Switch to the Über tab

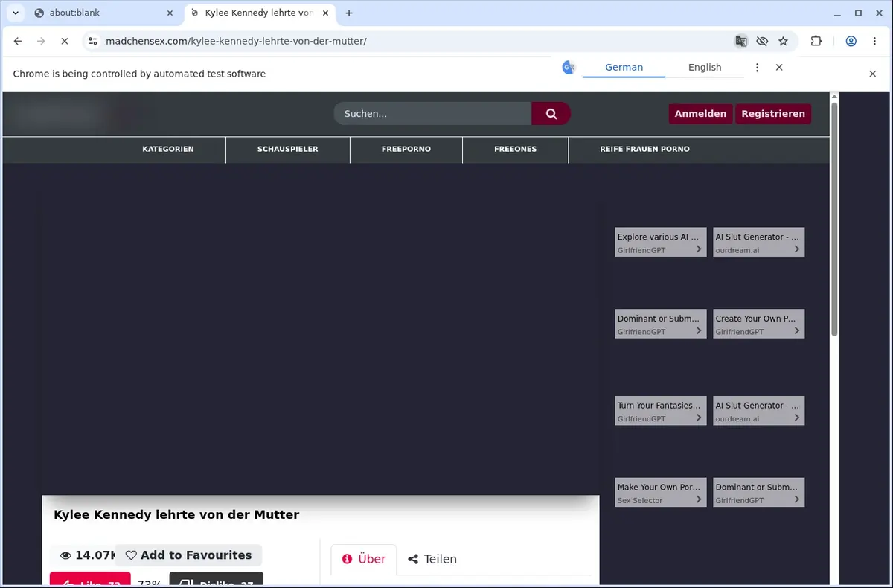click(364, 559)
